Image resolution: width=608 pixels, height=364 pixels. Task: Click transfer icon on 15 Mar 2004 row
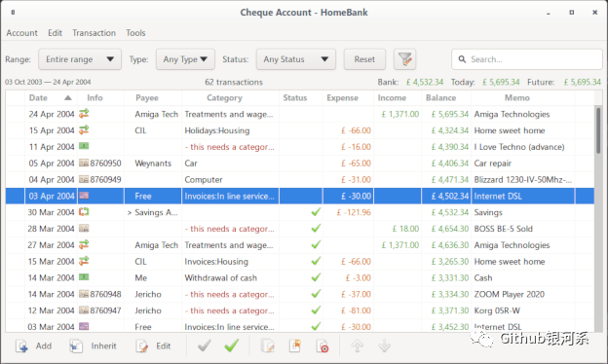tap(84, 261)
